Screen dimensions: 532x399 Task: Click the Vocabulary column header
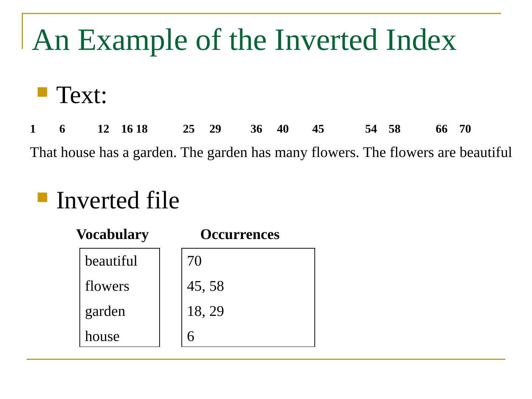112,235
